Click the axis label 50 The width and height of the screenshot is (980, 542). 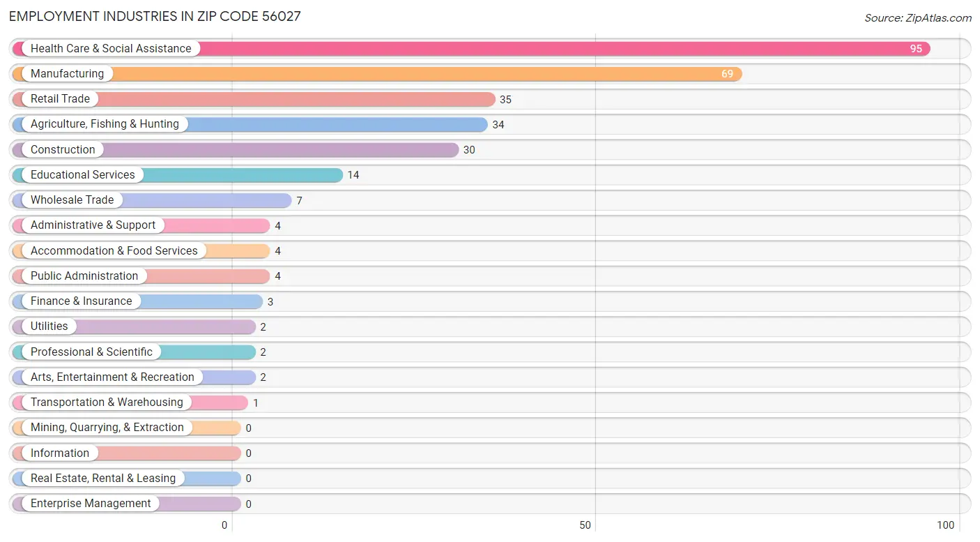pos(585,525)
